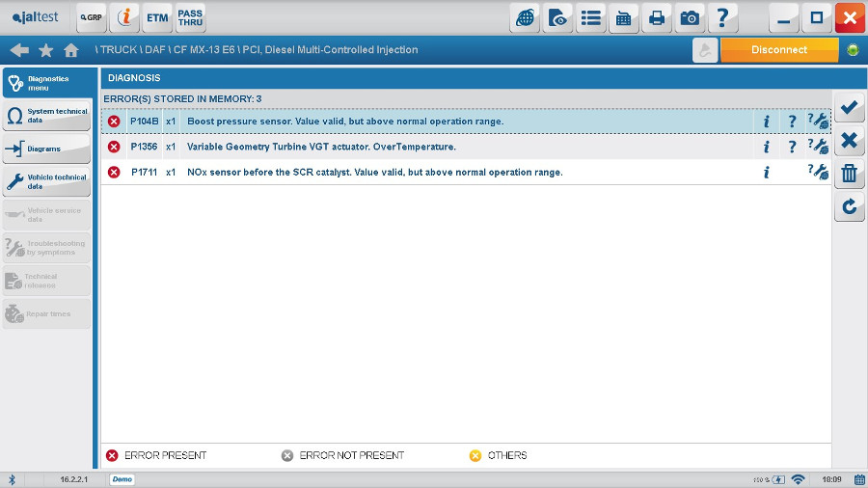Screen dimensions: 868x488
Task: Open troubleshooting wrench icon for P1356
Action: (x=818, y=147)
